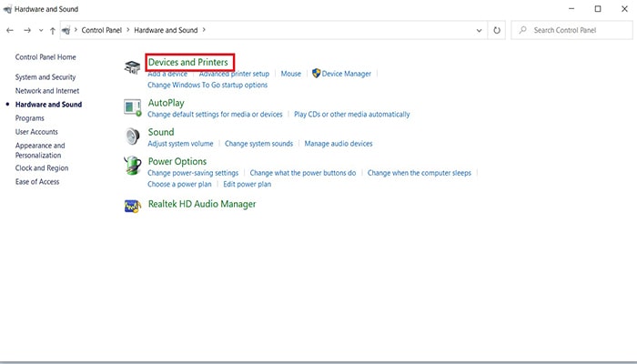637x364 pixels.
Task: Expand chevron before Control Panel breadcrumb
Action: [x=76, y=30]
